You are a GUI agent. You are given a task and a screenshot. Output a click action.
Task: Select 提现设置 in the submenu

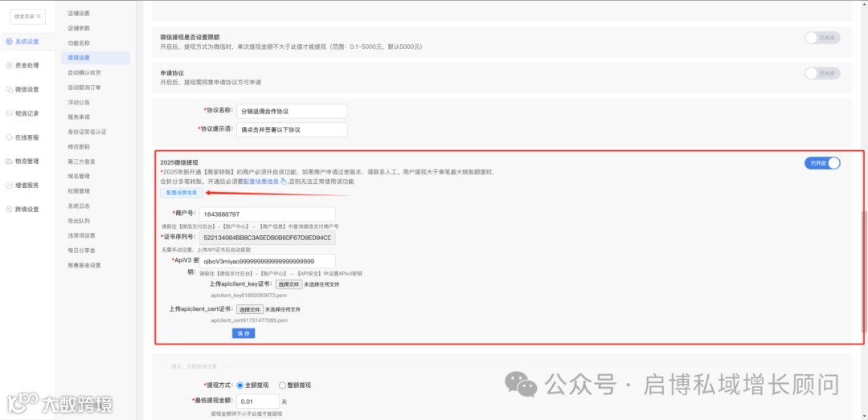click(x=96, y=58)
